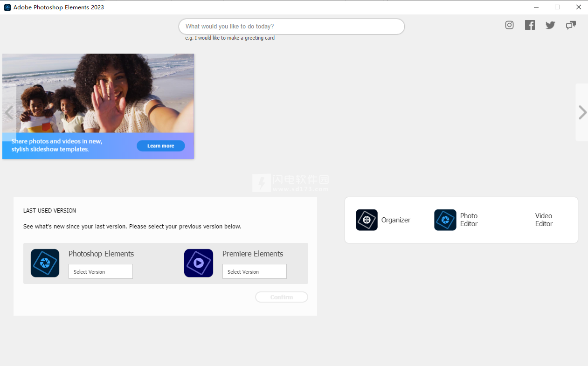
Task: Click the Learn more button
Action: tap(161, 146)
